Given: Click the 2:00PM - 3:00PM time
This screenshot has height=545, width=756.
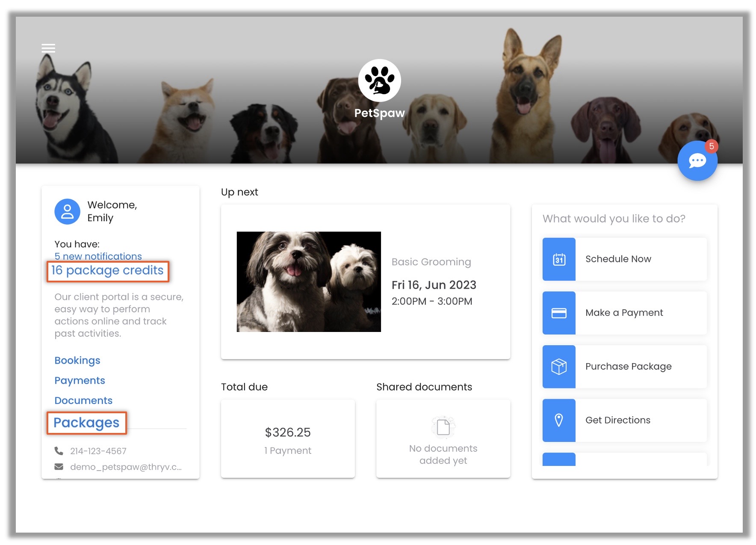Looking at the screenshot, I should click(x=432, y=301).
